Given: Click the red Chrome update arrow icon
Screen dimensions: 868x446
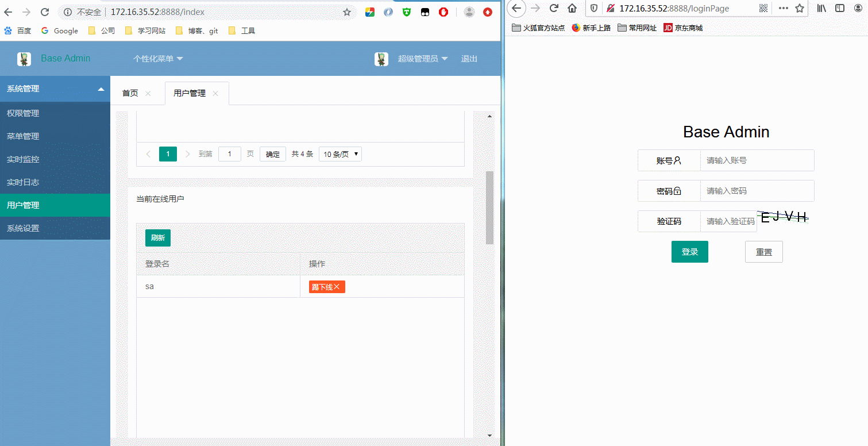Looking at the screenshot, I should click(488, 12).
